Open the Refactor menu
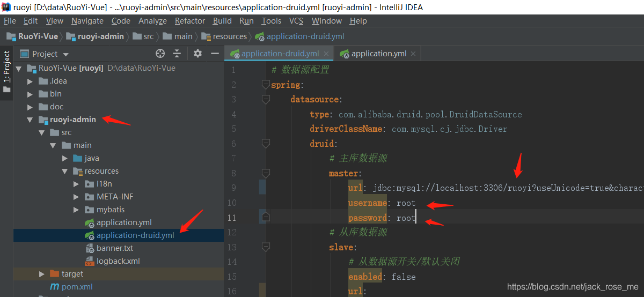The image size is (644, 297). pyautogui.click(x=190, y=21)
